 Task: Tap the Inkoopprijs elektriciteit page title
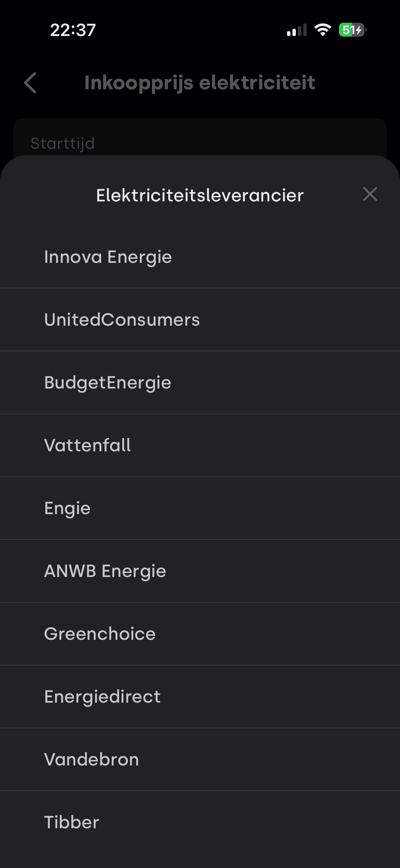coord(200,83)
